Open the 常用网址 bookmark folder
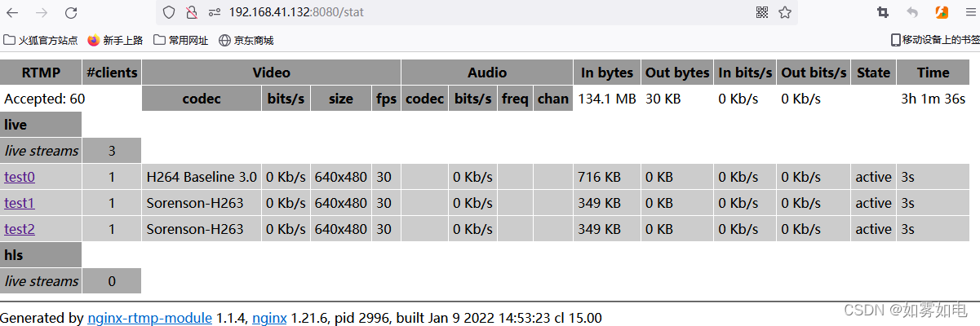 (x=181, y=40)
